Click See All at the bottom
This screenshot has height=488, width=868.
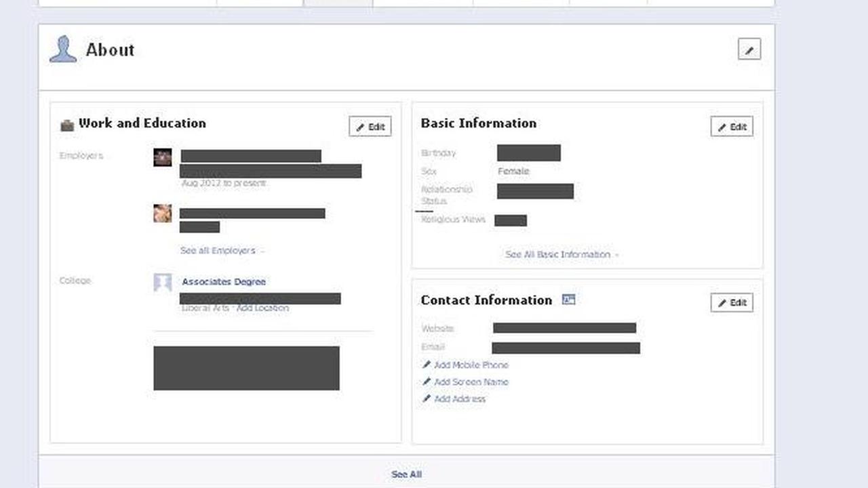point(406,474)
